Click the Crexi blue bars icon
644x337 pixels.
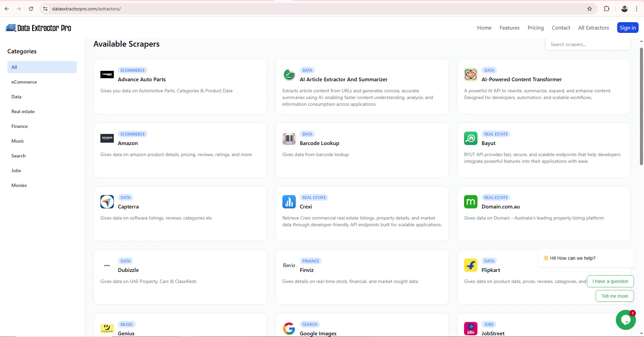point(289,202)
